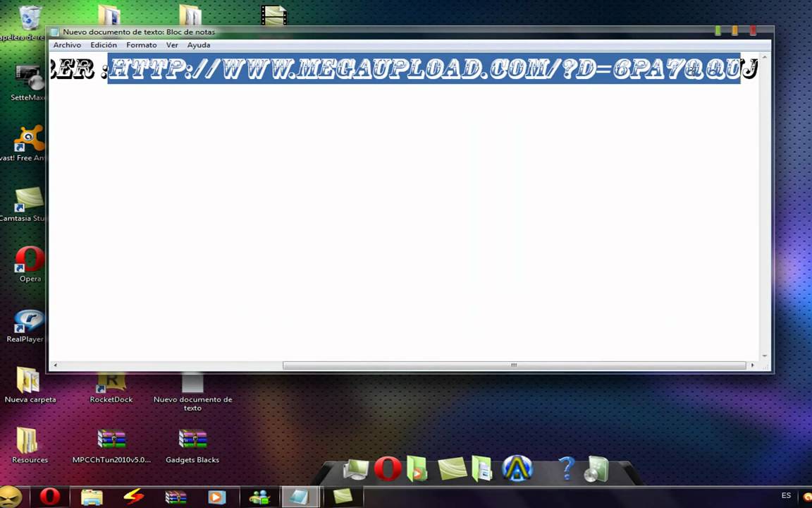The image size is (812, 508).
Task: Click the green music disc dock icon
Action: pyautogui.click(x=597, y=469)
